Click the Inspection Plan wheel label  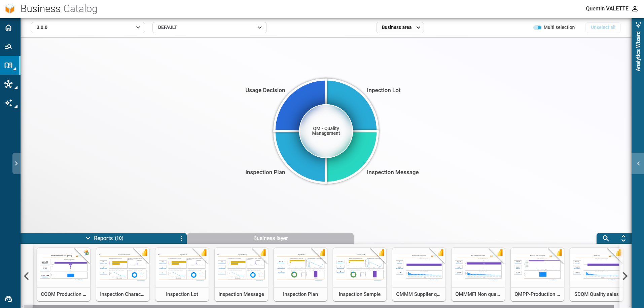(x=265, y=172)
